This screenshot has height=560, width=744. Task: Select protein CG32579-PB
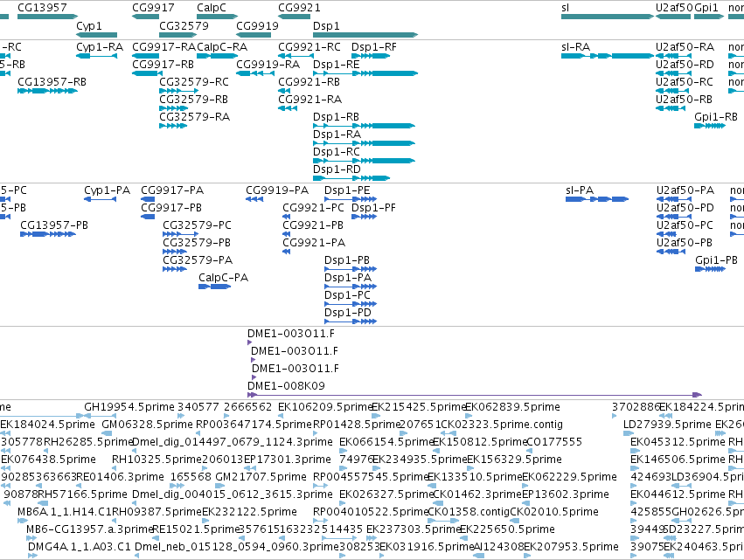(175, 252)
